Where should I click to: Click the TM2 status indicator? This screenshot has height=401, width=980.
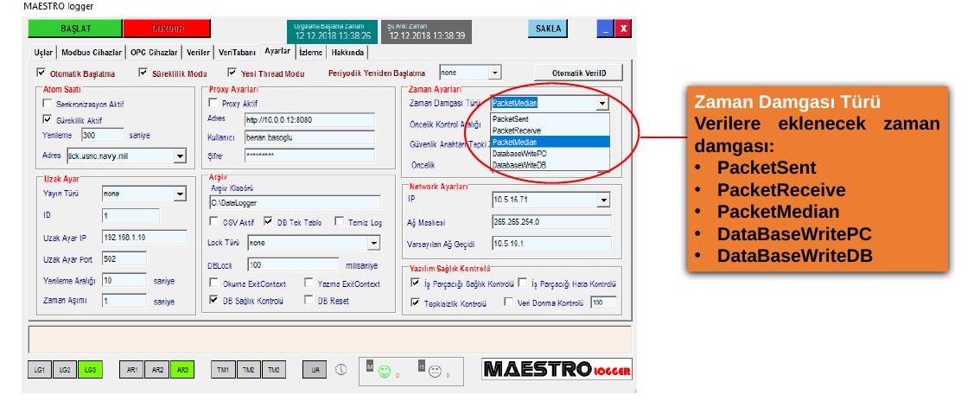[249, 370]
